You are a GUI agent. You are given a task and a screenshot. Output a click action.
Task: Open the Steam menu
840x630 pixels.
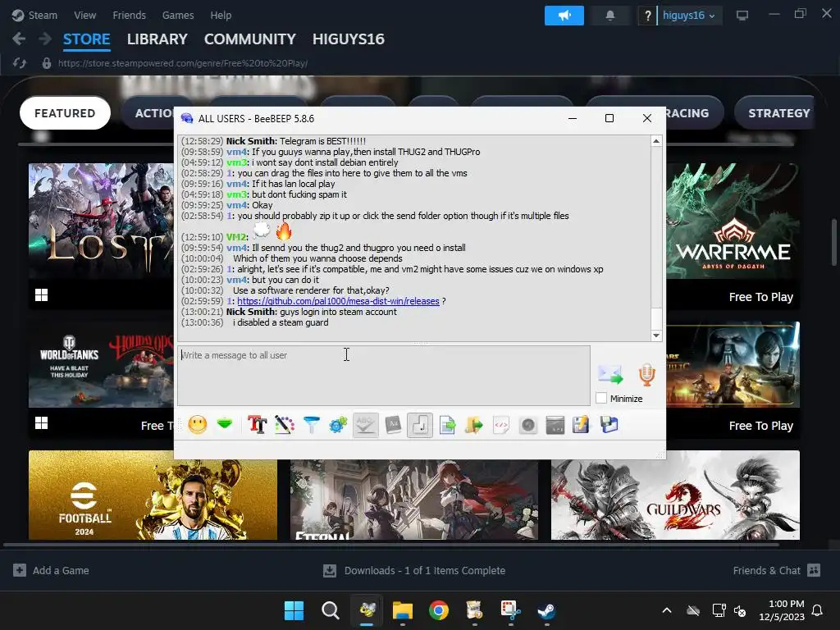pos(34,15)
